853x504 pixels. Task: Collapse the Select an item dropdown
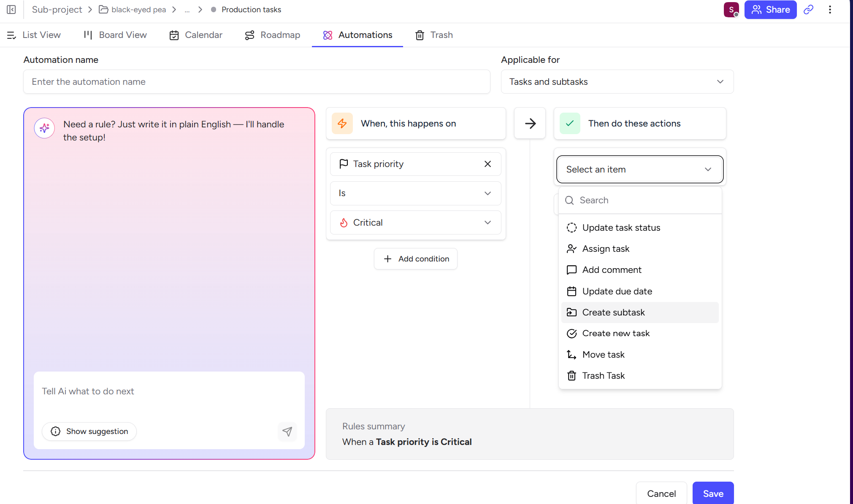click(x=639, y=170)
